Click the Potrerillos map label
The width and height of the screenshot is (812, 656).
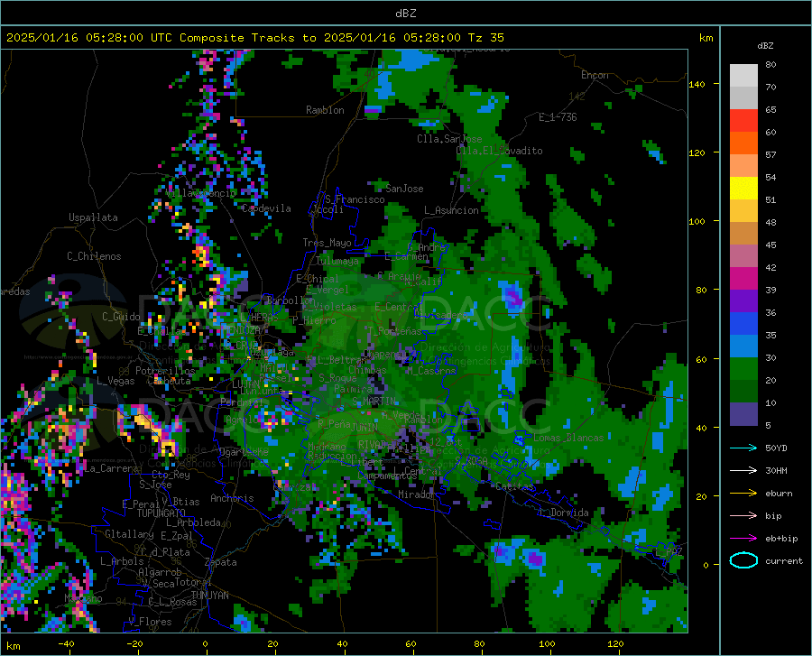tap(165, 371)
